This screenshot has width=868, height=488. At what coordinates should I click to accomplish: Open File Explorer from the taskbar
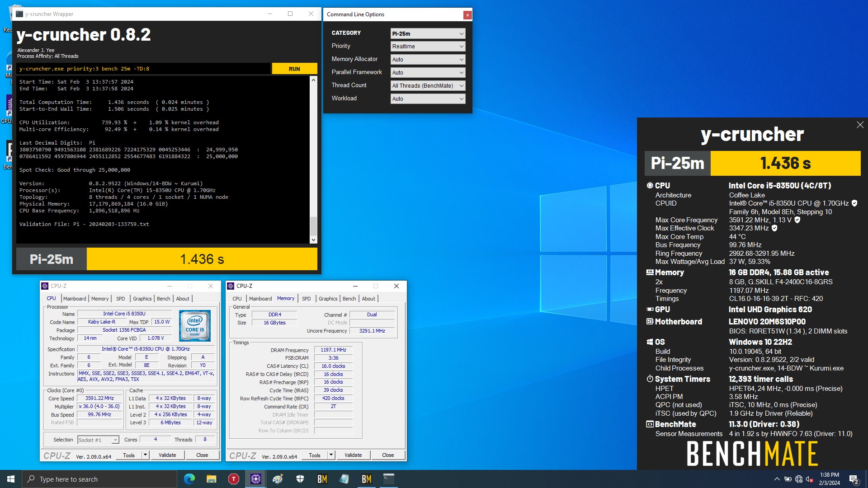tap(211, 479)
